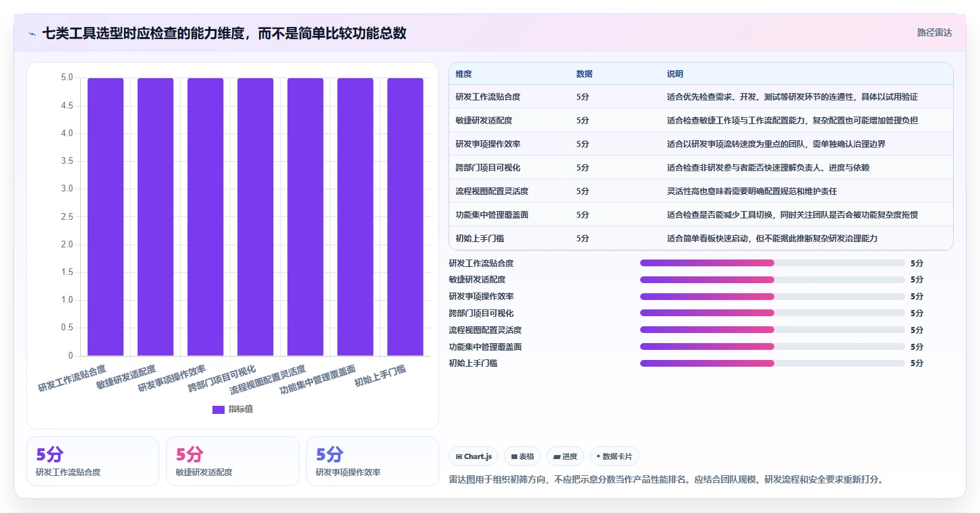Viewport: 980px width, 513px height.
Task: Click the chart bar for 敏捷研发适配度
Action: tap(155, 216)
